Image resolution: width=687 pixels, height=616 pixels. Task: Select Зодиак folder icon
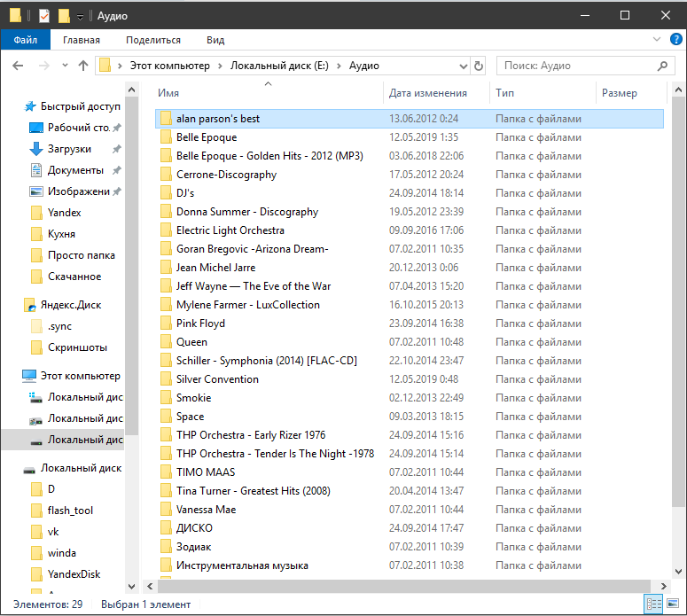coord(166,547)
